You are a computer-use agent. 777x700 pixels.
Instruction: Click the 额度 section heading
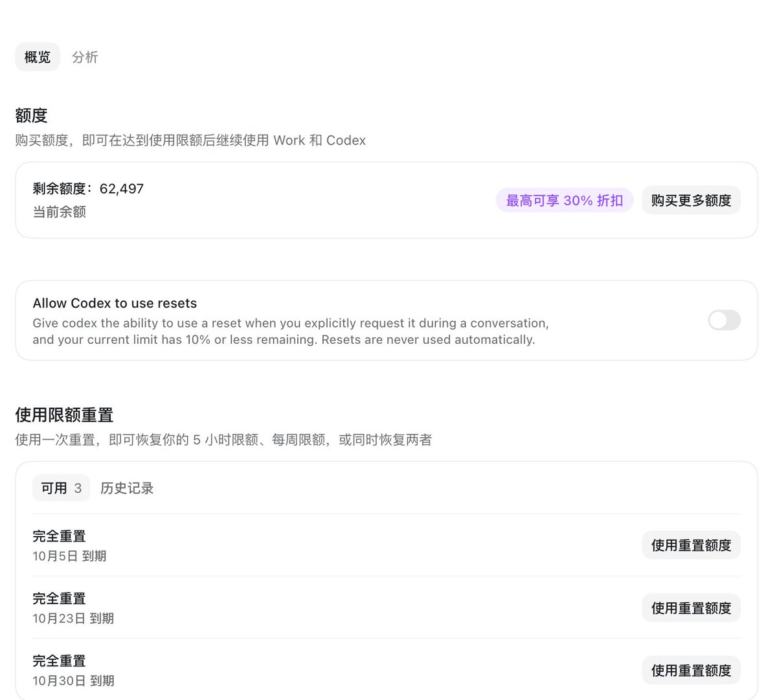coord(32,115)
